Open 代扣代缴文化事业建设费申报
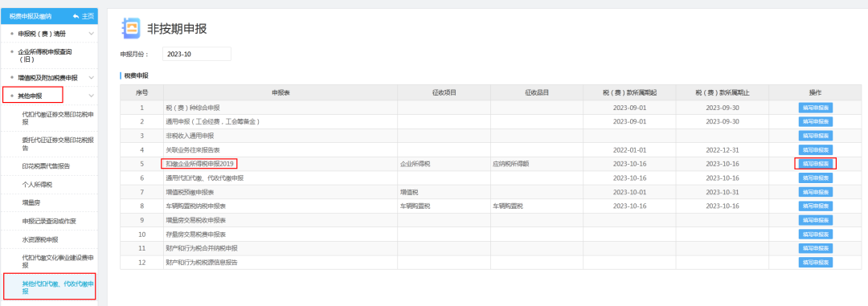The height and width of the screenshot is (306, 868). click(58, 262)
